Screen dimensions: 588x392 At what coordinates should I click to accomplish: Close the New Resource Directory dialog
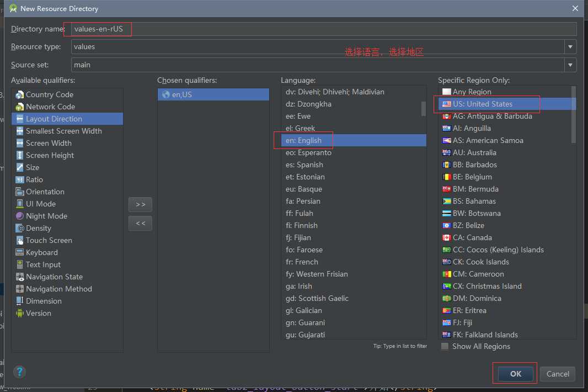[575, 8]
